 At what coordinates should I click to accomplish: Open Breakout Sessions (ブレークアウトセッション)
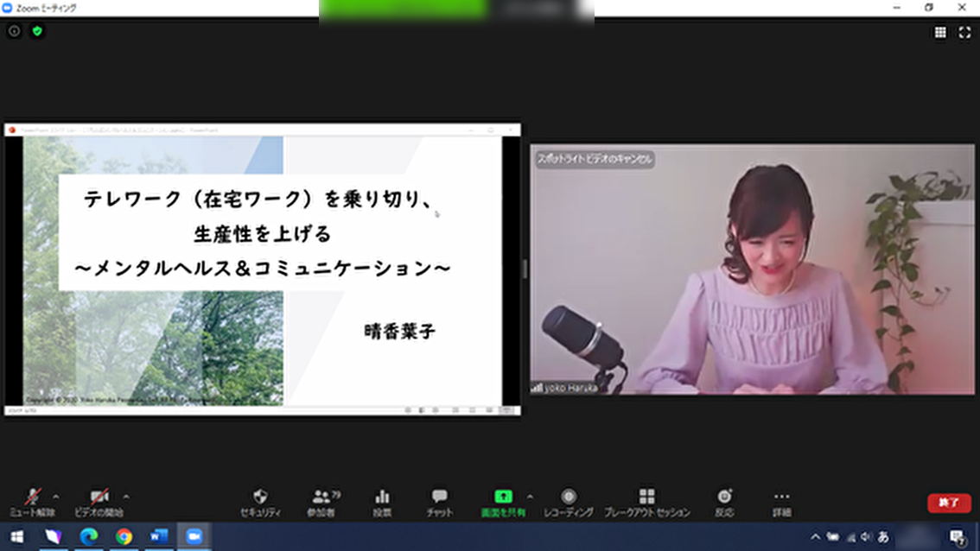coord(646,502)
